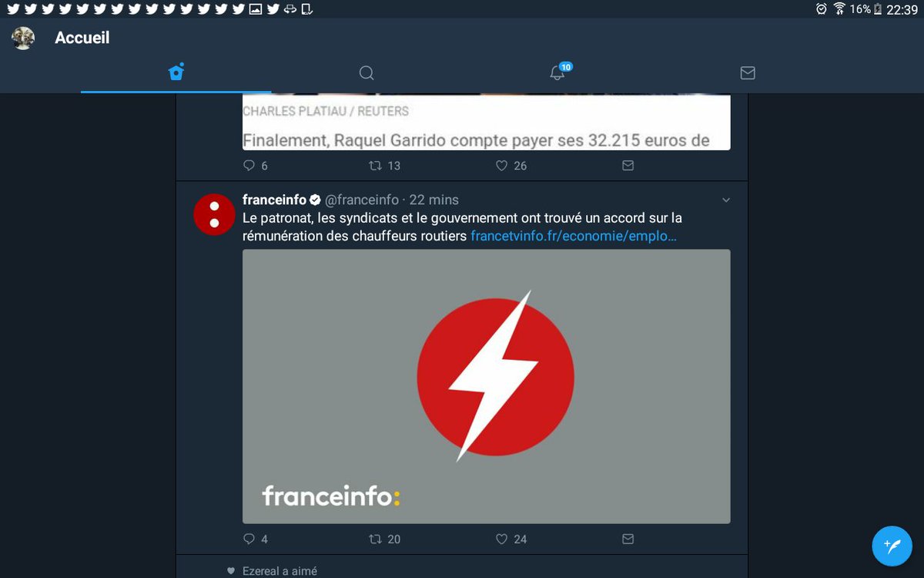Compose a new tweet with the floating button
Image resolution: width=924 pixels, height=578 pixels.
click(x=892, y=546)
